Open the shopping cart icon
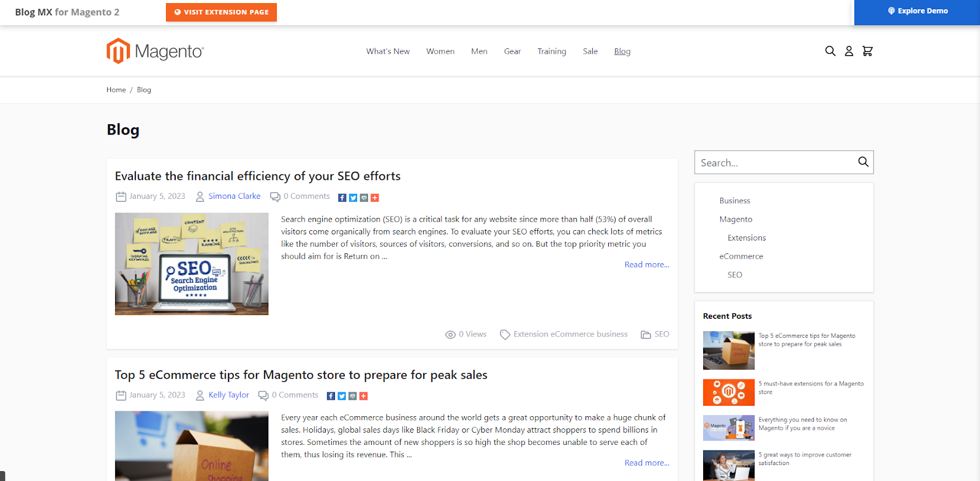 pos(867,51)
